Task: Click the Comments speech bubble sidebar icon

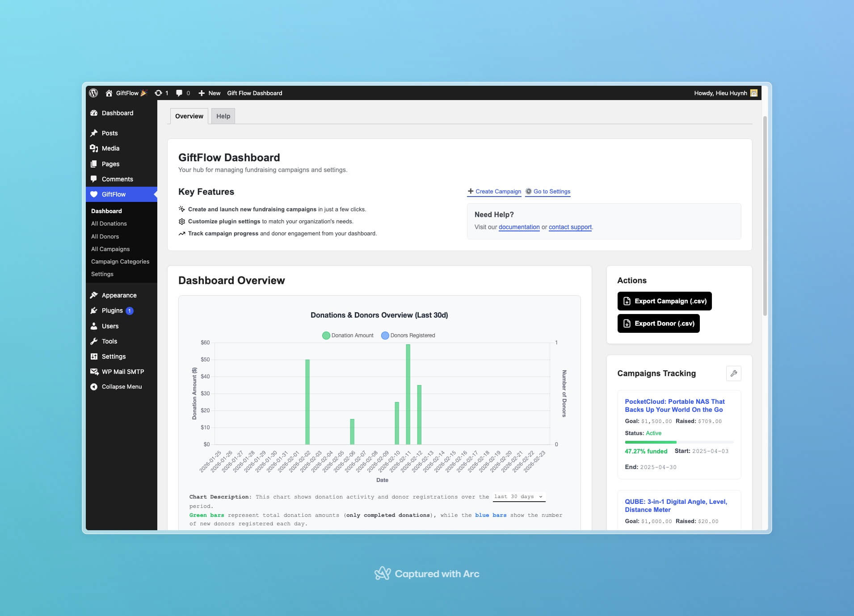Action: 94,179
